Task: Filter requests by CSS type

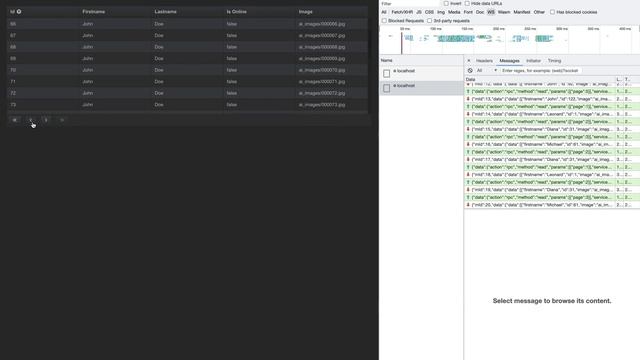Action: click(429, 12)
